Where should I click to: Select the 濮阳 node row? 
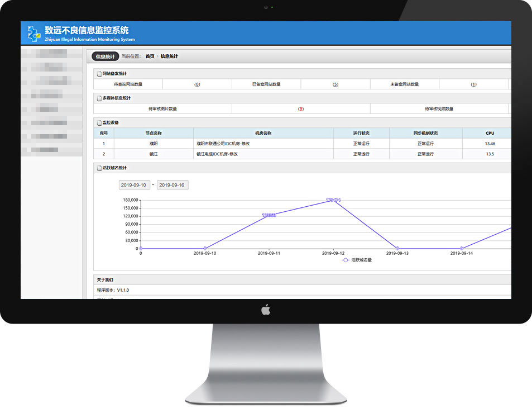[x=154, y=144]
